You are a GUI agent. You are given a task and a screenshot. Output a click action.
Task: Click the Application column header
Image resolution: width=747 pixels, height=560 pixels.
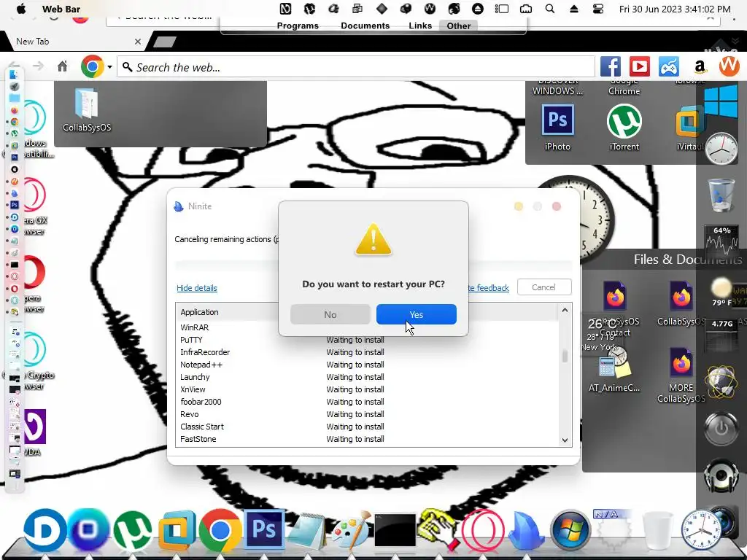point(199,312)
